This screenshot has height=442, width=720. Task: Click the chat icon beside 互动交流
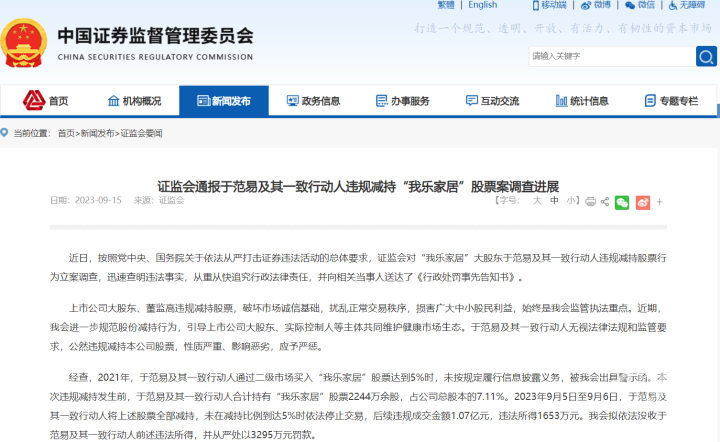click(472, 101)
